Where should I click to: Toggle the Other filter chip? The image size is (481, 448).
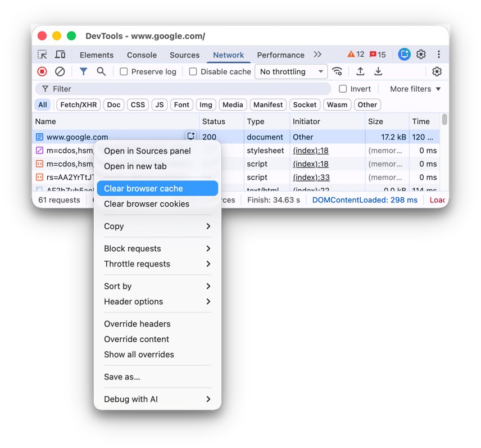tap(367, 105)
